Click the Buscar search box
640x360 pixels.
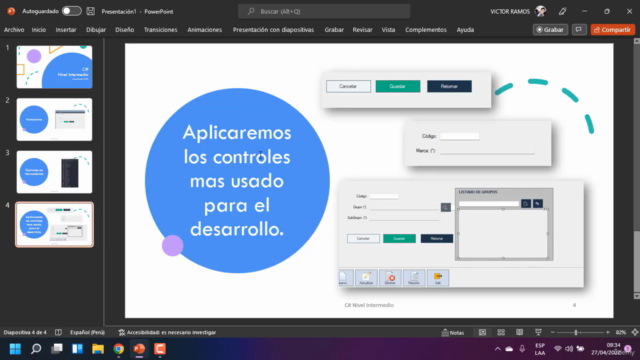pyautogui.click(x=324, y=11)
